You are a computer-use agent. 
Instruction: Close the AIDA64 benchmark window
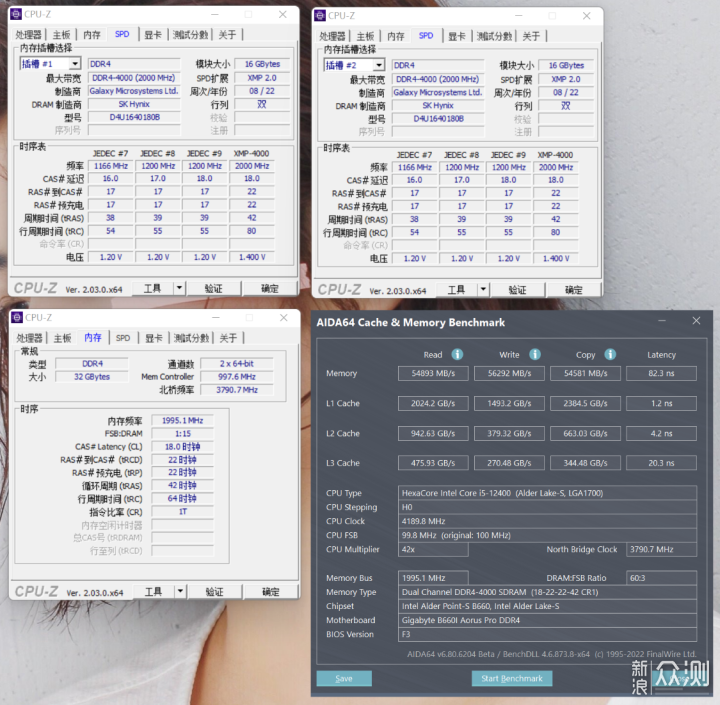(696, 321)
